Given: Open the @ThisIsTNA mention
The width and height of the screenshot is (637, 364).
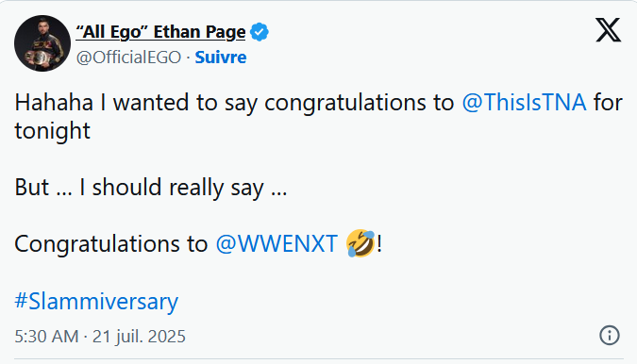Looking at the screenshot, I should 524,102.
